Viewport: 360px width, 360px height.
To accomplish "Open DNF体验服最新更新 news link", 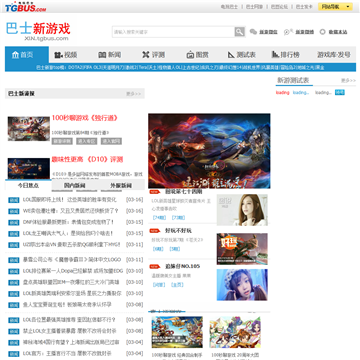I will click(68, 222).
